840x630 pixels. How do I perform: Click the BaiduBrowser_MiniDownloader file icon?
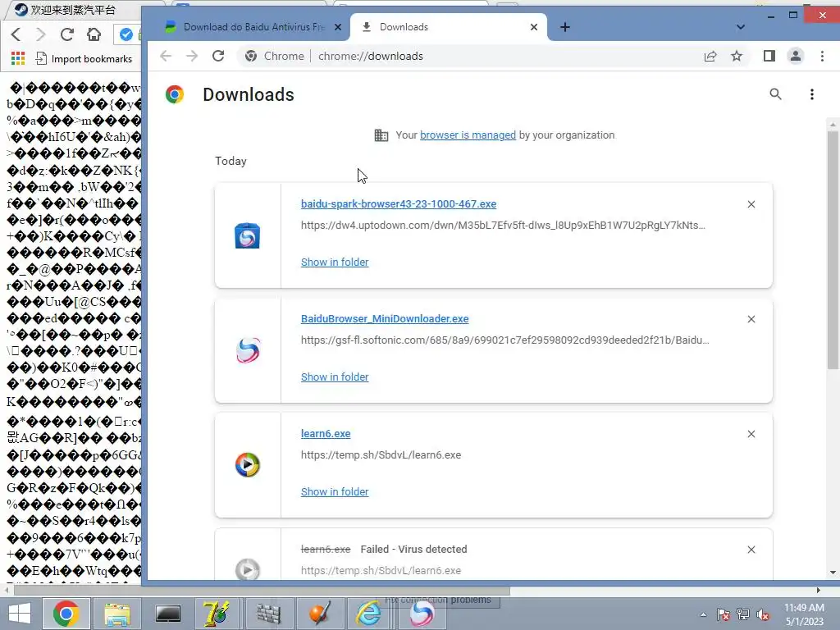click(x=248, y=350)
